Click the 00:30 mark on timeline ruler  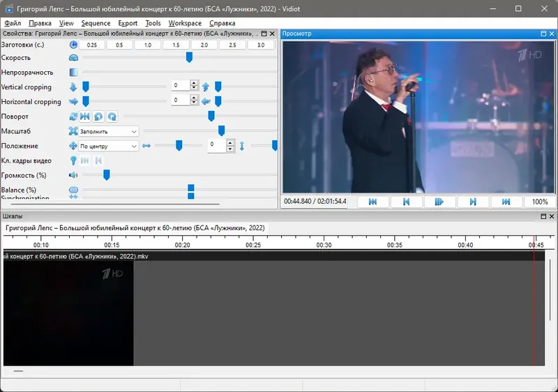point(324,245)
